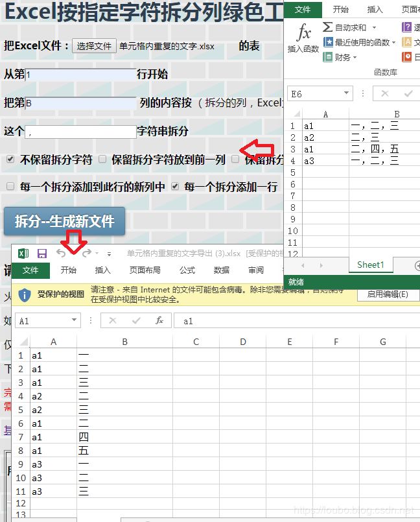420x522 pixels.
Task: Click the confirm checkmark in lower formula bar
Action: 135,320
